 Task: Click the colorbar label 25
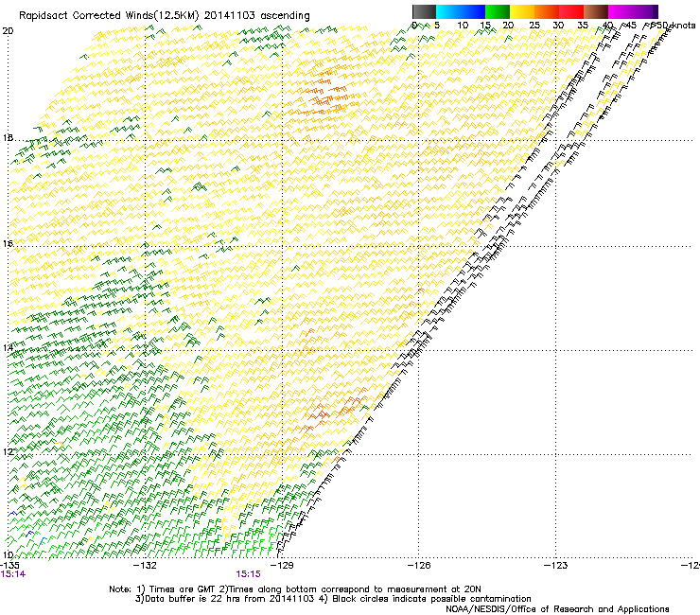point(534,26)
